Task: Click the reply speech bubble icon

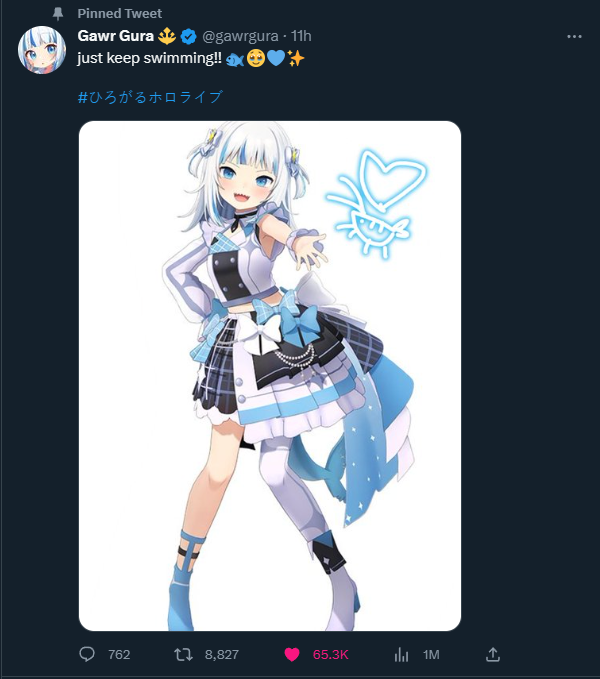Action: (87, 654)
